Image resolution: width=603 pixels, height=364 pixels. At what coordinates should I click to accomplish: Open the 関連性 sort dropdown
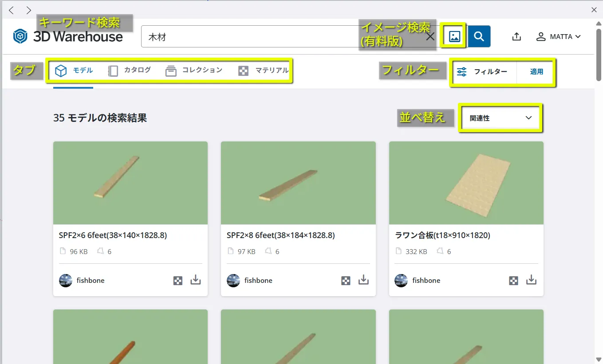point(501,118)
